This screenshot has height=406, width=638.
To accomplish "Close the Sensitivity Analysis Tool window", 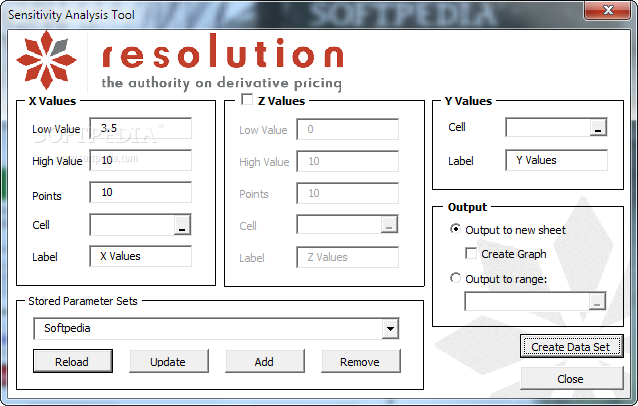I will (x=607, y=10).
